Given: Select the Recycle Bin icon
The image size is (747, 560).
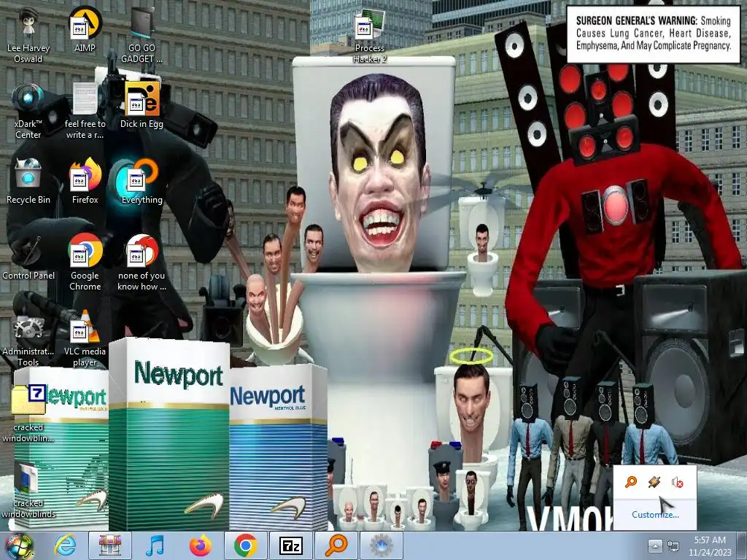Looking at the screenshot, I should (x=28, y=182).
